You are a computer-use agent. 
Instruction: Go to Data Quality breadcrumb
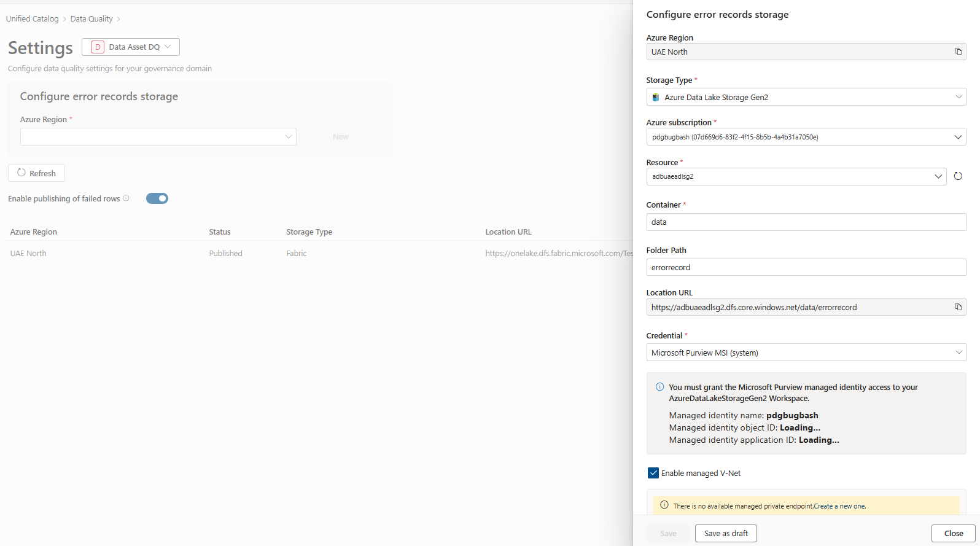click(91, 18)
